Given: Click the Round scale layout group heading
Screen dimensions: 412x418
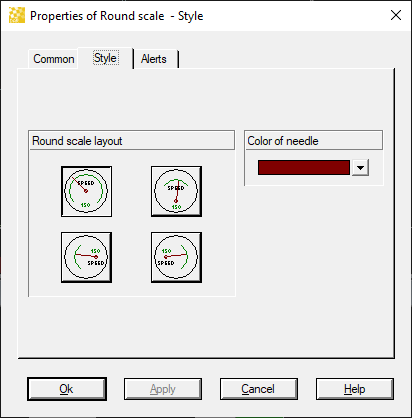Looking at the screenshot, I should pyautogui.click(x=77, y=141).
